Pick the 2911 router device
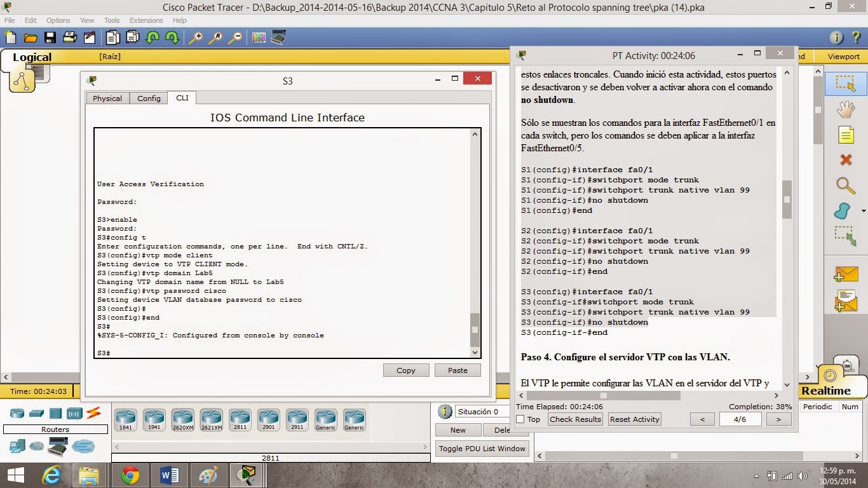This screenshot has height=488, width=868. (x=297, y=420)
